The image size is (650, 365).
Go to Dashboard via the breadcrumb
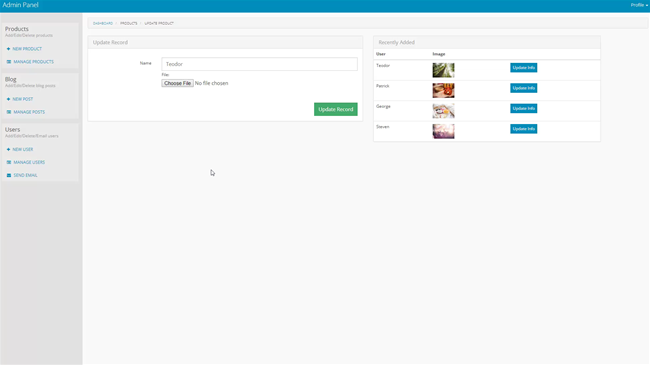[103, 23]
